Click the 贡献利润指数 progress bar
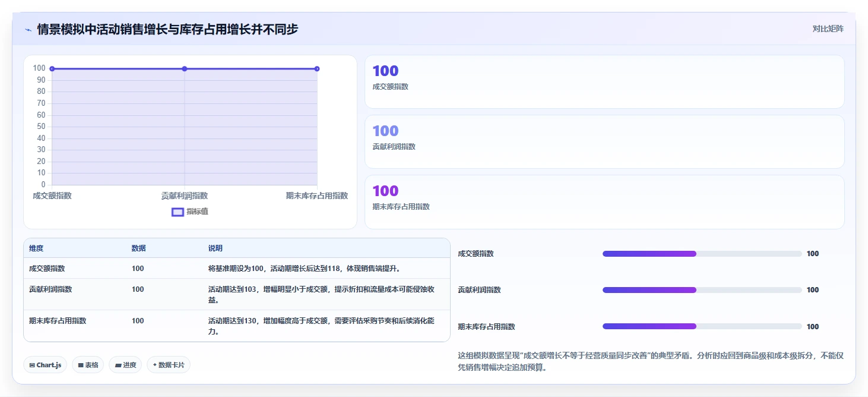Screen dimensions: 868x397 click(702, 290)
